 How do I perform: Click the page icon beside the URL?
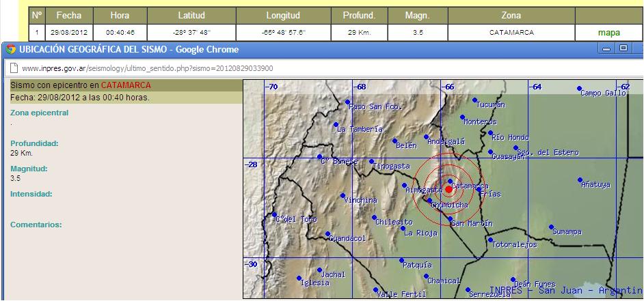tap(13, 68)
